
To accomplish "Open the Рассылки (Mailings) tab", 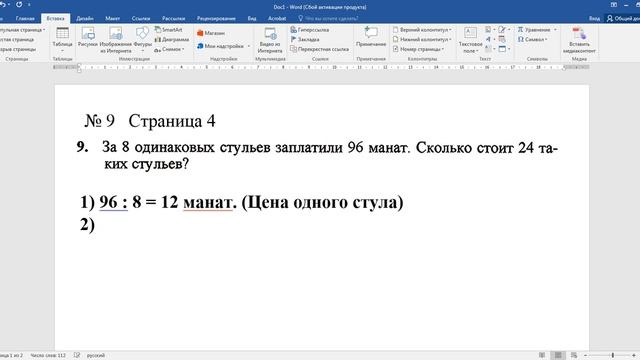I will pos(173,18).
